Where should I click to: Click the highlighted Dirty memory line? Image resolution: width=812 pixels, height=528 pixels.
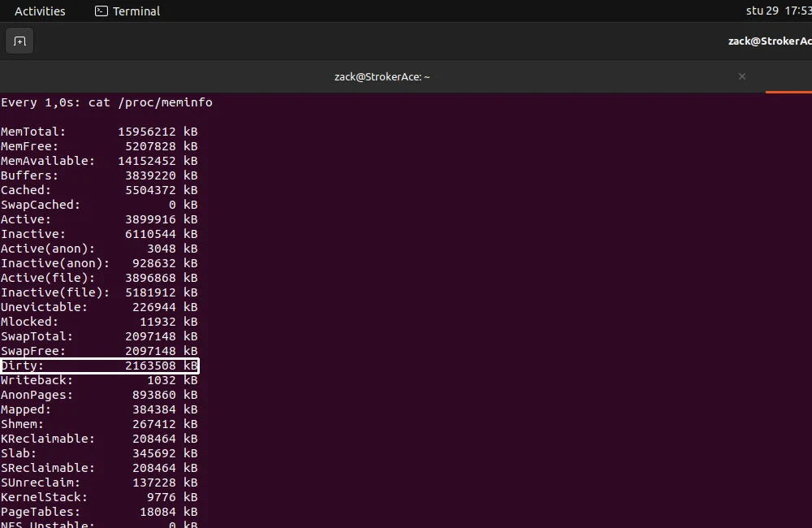(x=97, y=366)
